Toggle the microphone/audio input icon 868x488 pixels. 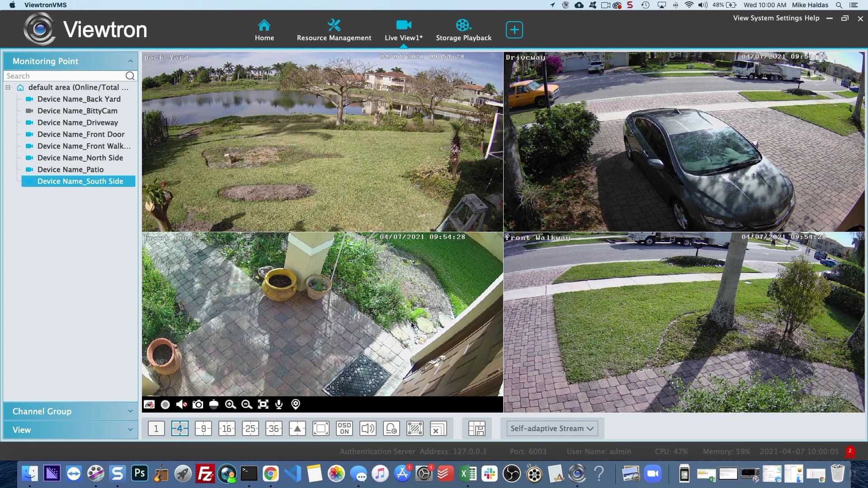[x=278, y=404]
